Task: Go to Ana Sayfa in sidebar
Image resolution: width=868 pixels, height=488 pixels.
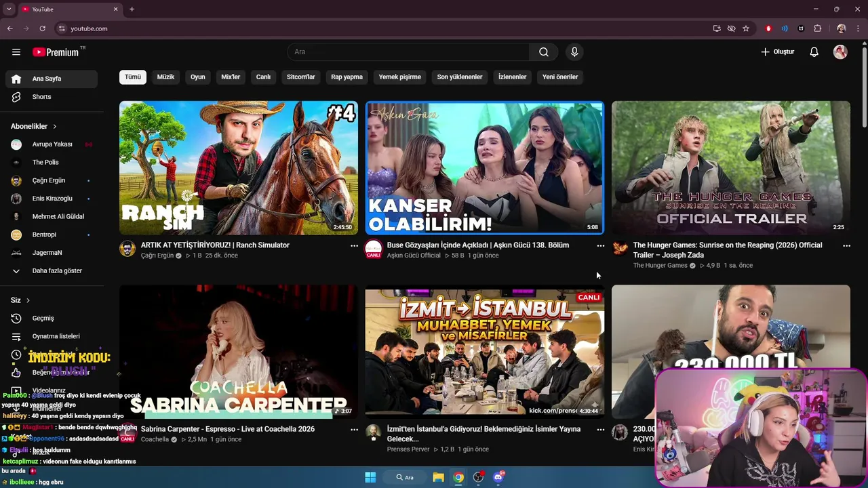Action: [x=52, y=79]
